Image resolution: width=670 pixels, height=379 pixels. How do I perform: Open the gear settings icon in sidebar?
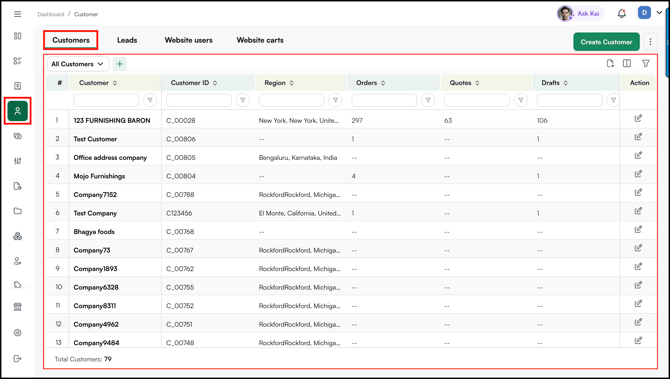18,333
